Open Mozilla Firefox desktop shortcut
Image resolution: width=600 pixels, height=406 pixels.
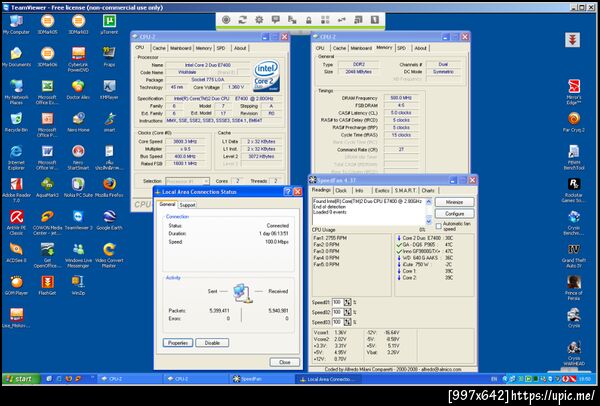(x=109, y=187)
